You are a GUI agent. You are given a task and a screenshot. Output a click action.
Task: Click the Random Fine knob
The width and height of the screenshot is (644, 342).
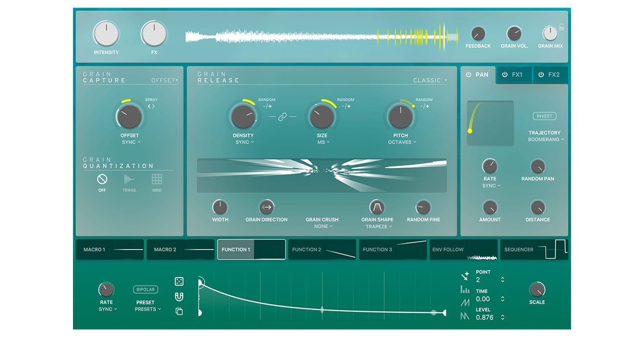pyautogui.click(x=423, y=207)
